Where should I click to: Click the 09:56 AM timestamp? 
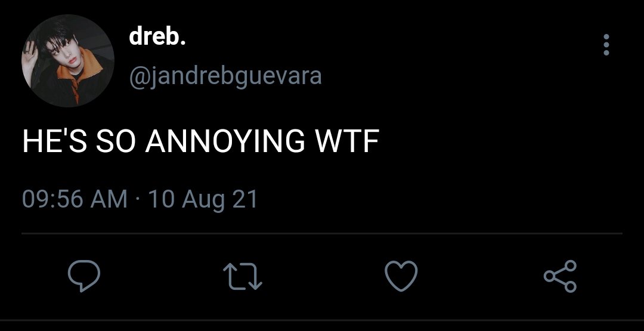point(75,199)
